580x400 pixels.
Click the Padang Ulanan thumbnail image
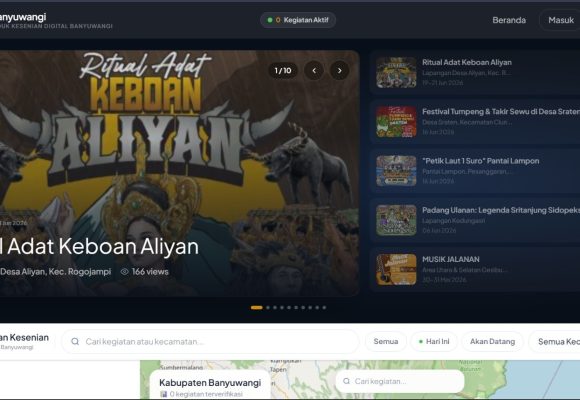[396, 220]
